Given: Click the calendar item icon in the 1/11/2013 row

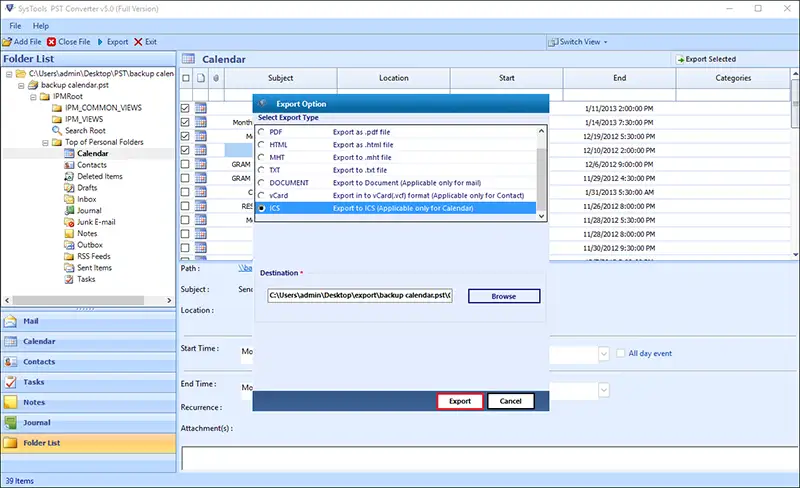Looking at the screenshot, I should tap(201, 108).
